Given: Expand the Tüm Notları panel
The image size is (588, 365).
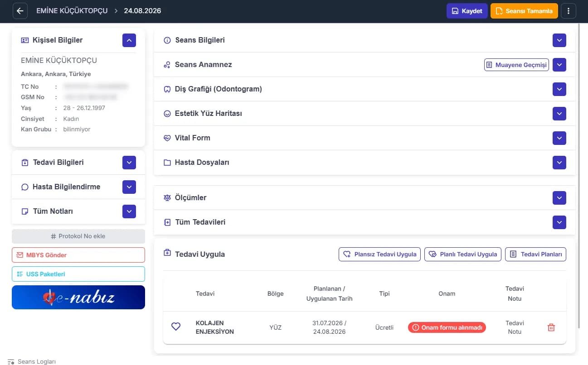Looking at the screenshot, I should coord(129,211).
